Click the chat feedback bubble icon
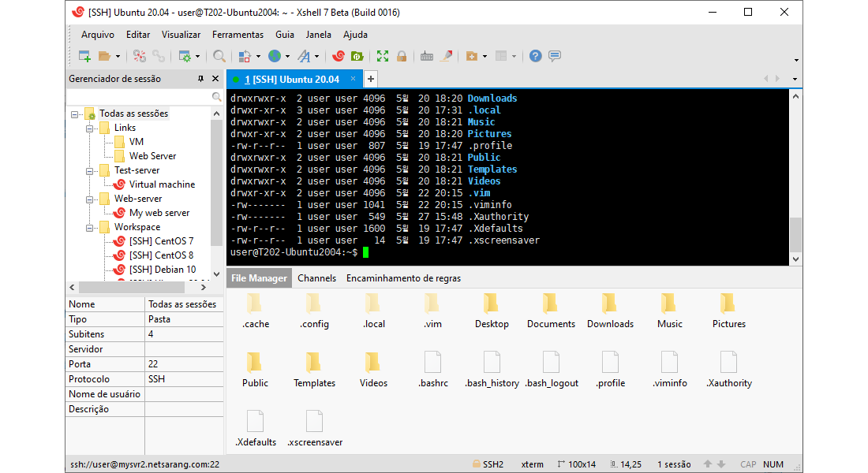The height and width of the screenshot is (473, 868). (555, 56)
